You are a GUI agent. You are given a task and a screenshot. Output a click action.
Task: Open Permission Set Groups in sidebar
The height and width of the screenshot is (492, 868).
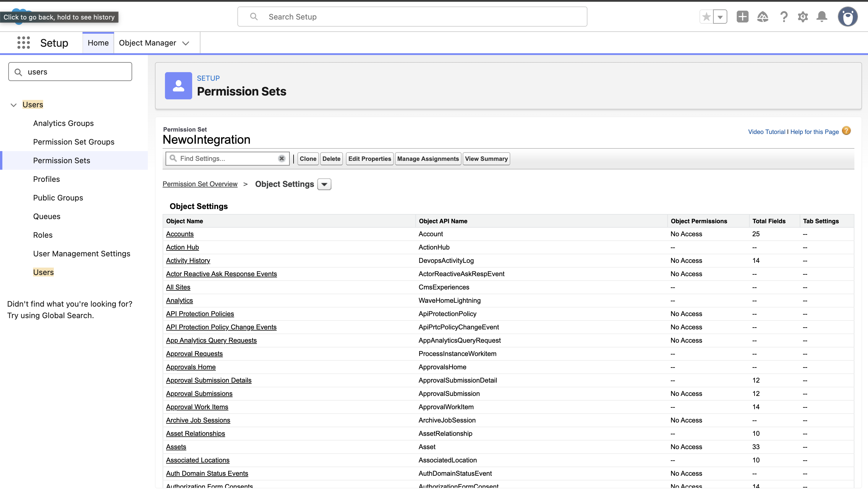coord(74,142)
